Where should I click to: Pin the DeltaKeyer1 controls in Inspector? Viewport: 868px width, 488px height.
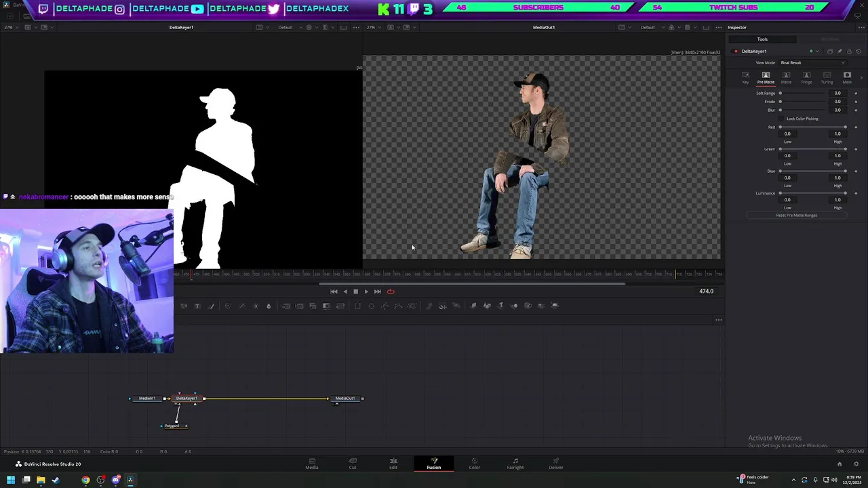pyautogui.click(x=840, y=52)
